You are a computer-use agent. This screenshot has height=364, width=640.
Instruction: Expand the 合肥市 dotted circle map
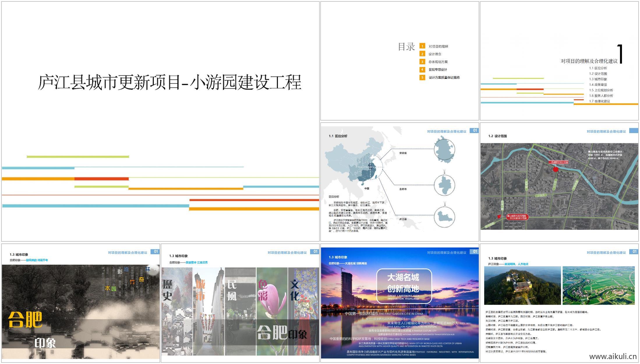point(445,185)
